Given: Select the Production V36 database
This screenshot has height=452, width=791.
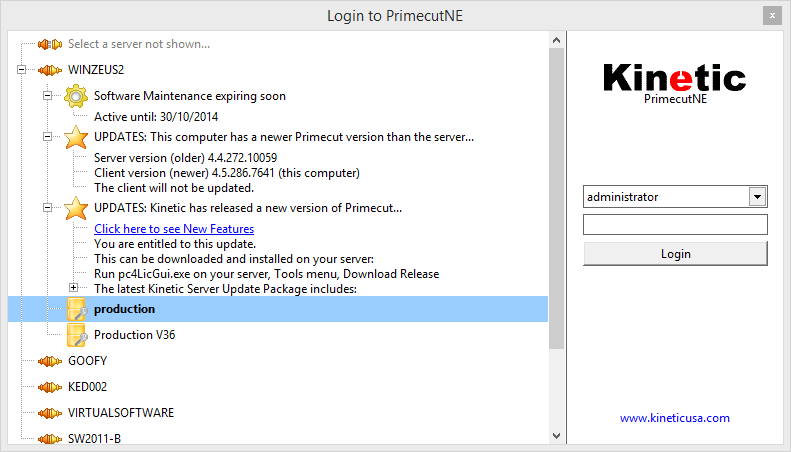Looking at the screenshot, I should click(x=134, y=335).
